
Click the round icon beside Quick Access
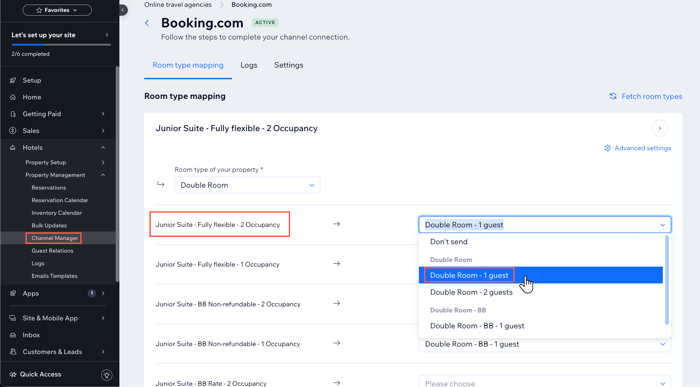[106, 375]
